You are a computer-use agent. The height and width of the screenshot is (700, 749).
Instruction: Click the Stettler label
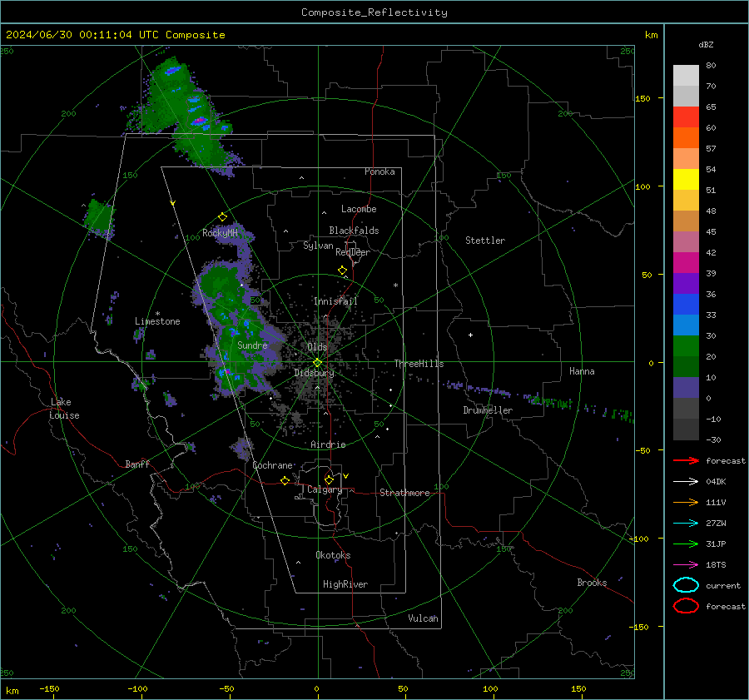[x=485, y=241]
